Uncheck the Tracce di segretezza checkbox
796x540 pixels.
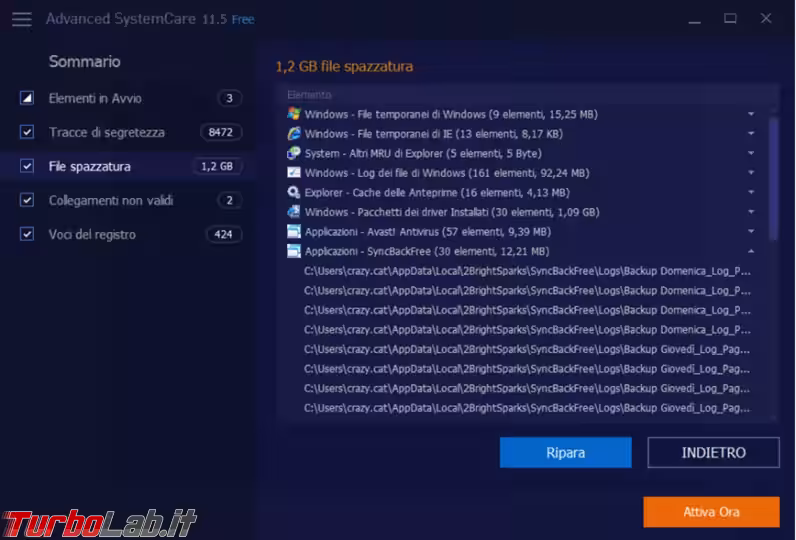(x=27, y=132)
